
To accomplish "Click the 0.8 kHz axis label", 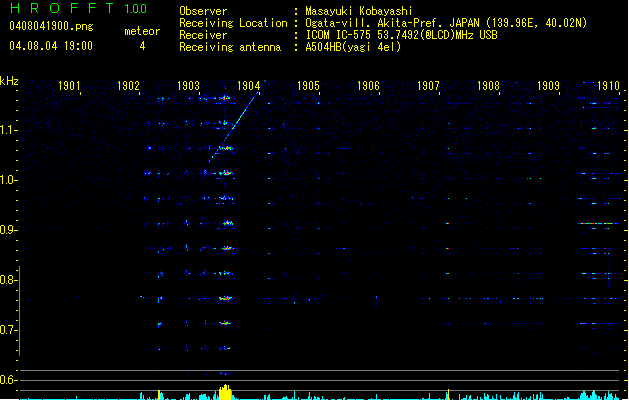I will tap(7, 280).
